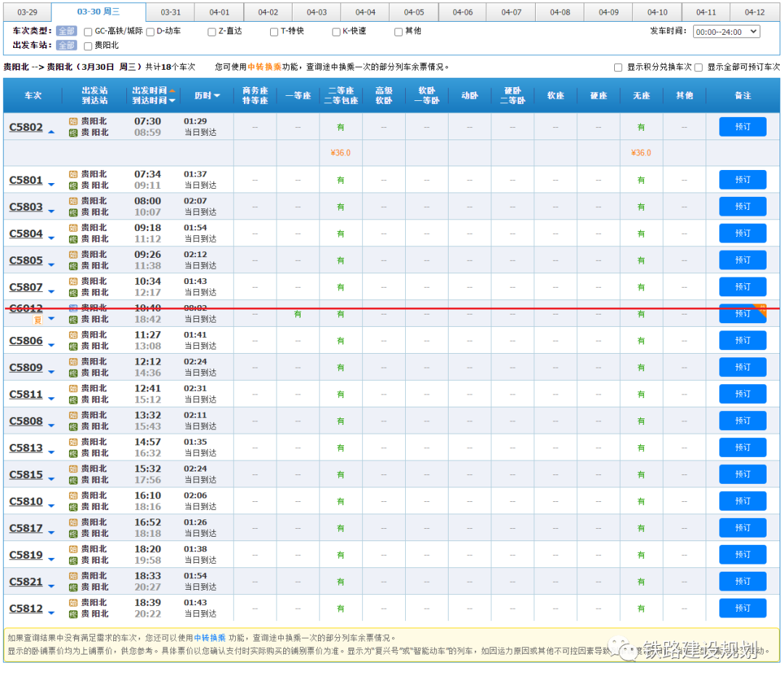Open the orange 中转换乘 link
The height and width of the screenshot is (685, 784).
coord(264,67)
